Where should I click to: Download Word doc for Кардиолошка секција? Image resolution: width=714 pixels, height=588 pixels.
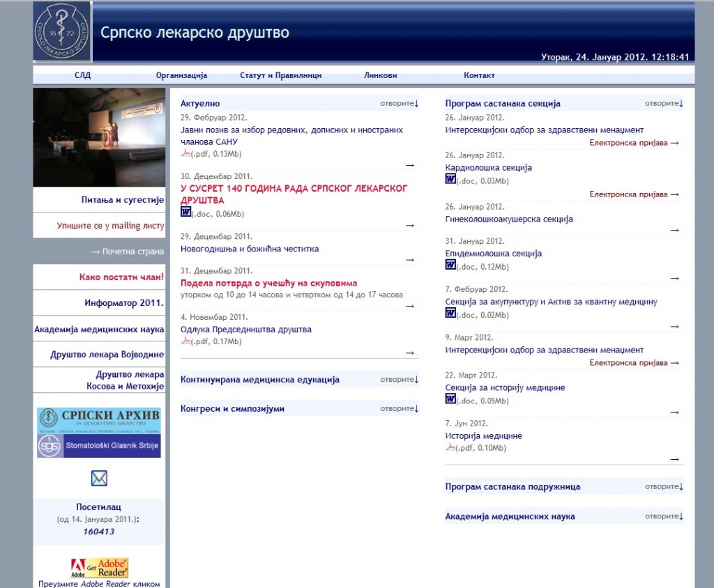[450, 179]
